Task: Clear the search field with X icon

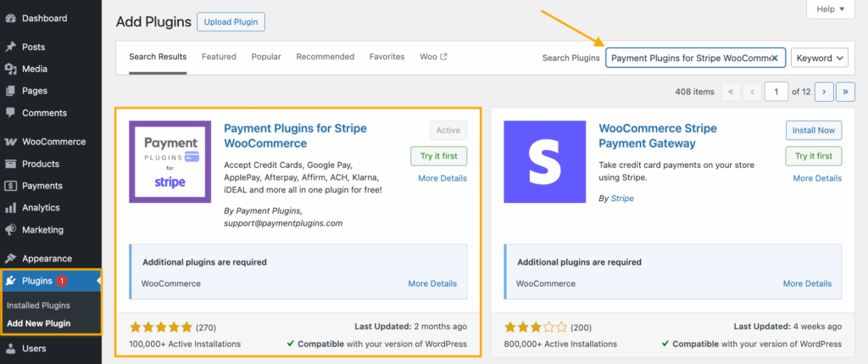Action: pyautogui.click(x=775, y=58)
